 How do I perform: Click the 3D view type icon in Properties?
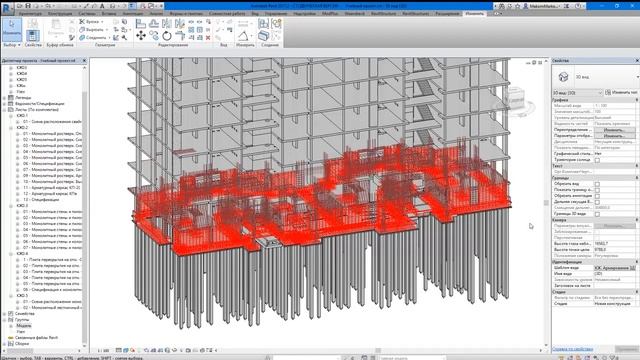pos(563,77)
